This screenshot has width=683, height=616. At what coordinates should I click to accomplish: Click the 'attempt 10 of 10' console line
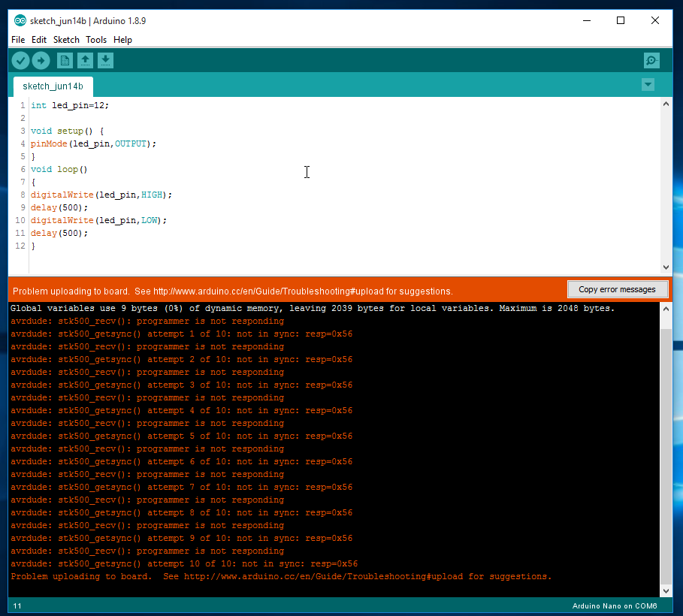[x=184, y=563]
